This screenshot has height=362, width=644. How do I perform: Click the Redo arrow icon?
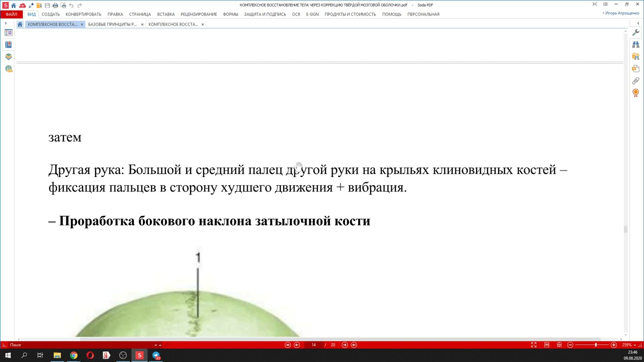point(79,5)
